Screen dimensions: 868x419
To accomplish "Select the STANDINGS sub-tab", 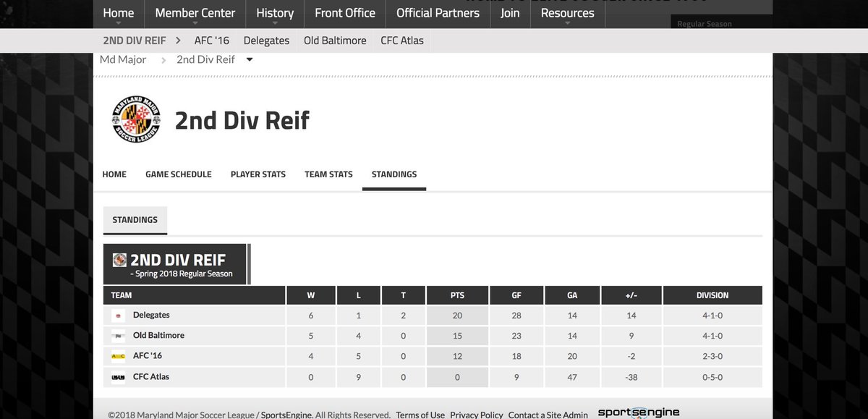I will [135, 220].
